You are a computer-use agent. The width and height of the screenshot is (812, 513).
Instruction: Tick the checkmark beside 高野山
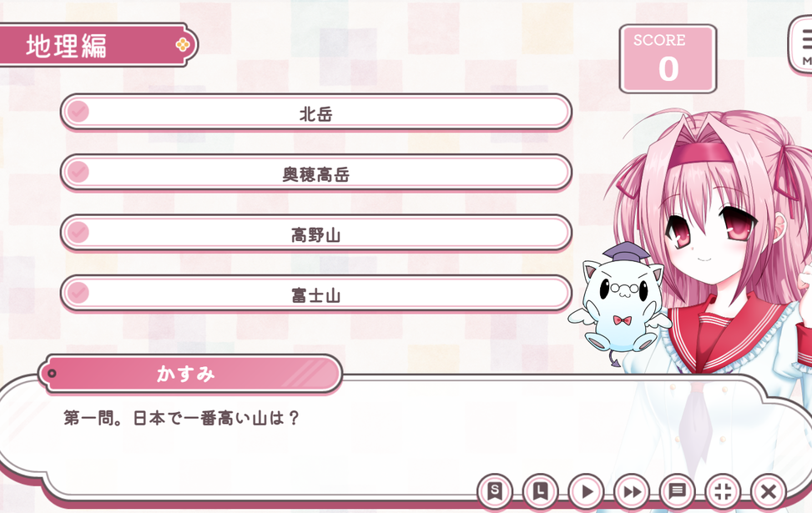(x=78, y=232)
